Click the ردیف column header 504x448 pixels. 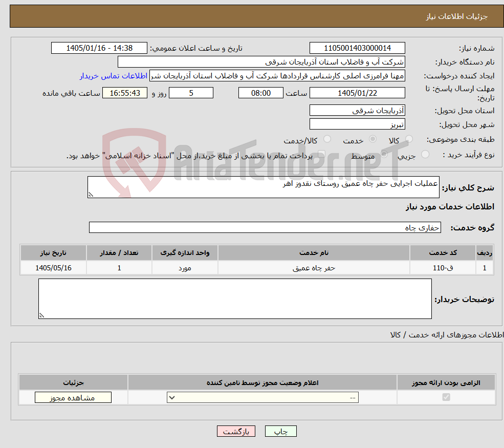click(x=485, y=253)
